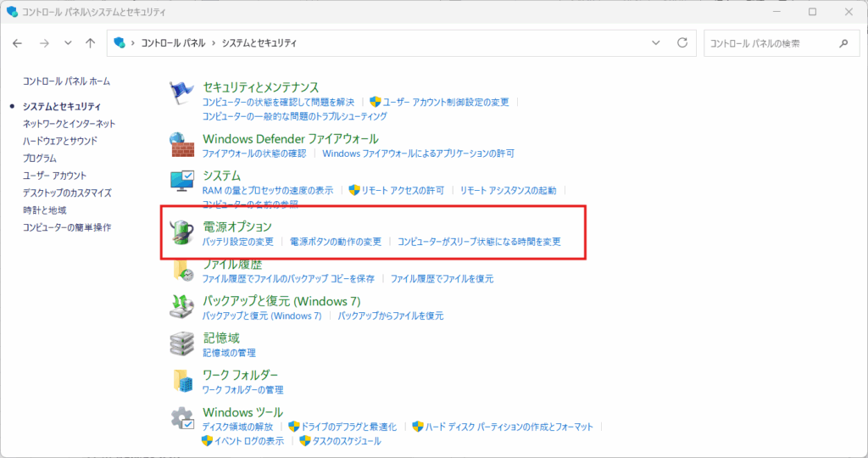Go up one level with up arrow

tap(90, 43)
